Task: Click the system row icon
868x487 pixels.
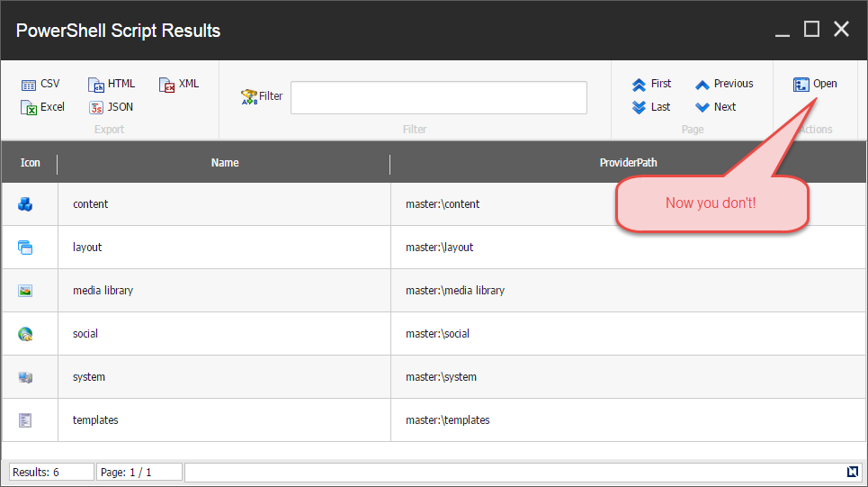Action: click(x=25, y=377)
